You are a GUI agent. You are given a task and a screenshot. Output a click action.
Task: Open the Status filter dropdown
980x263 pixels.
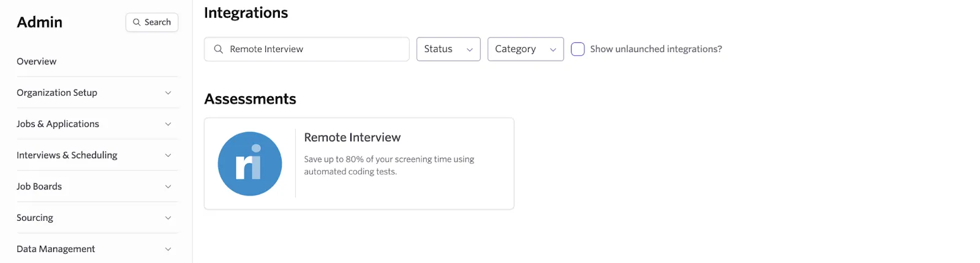tap(448, 49)
